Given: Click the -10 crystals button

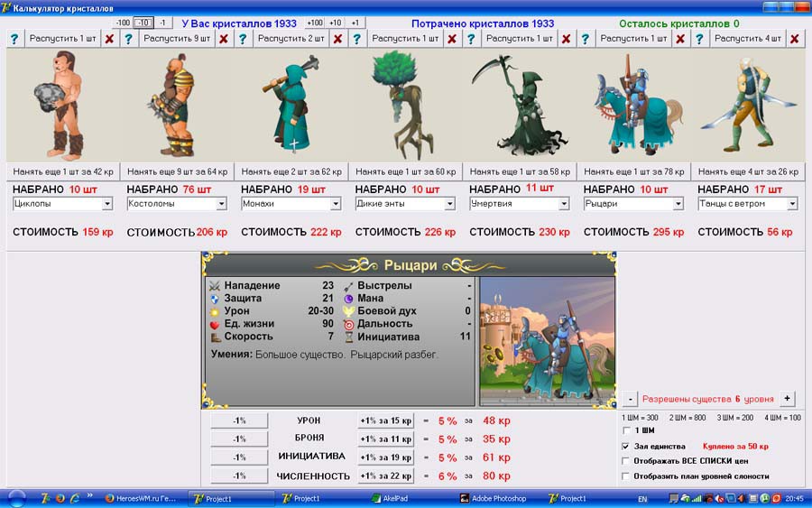Looking at the screenshot, I should click(x=143, y=23).
